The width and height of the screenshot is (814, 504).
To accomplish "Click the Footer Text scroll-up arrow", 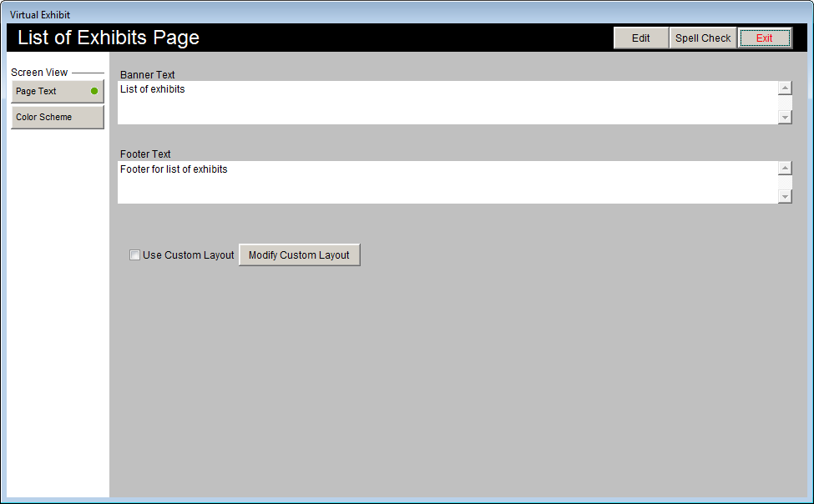I will click(x=785, y=168).
